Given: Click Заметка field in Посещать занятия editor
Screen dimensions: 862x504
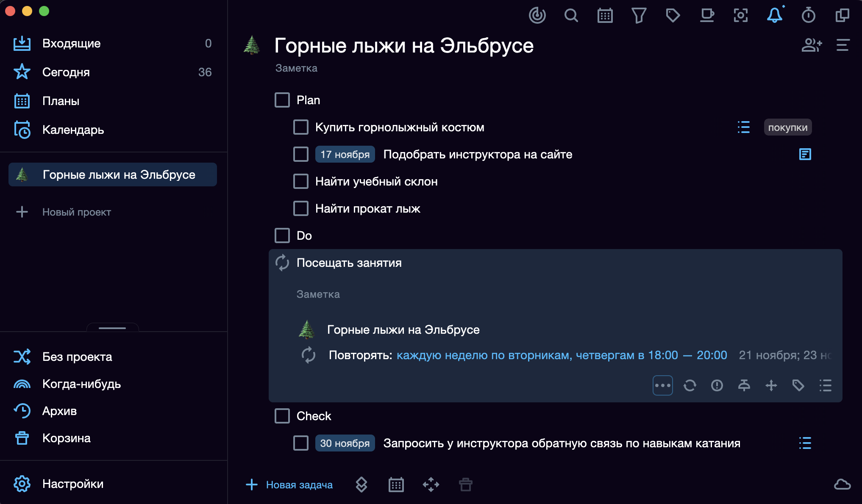Looking at the screenshot, I should pyautogui.click(x=318, y=294).
